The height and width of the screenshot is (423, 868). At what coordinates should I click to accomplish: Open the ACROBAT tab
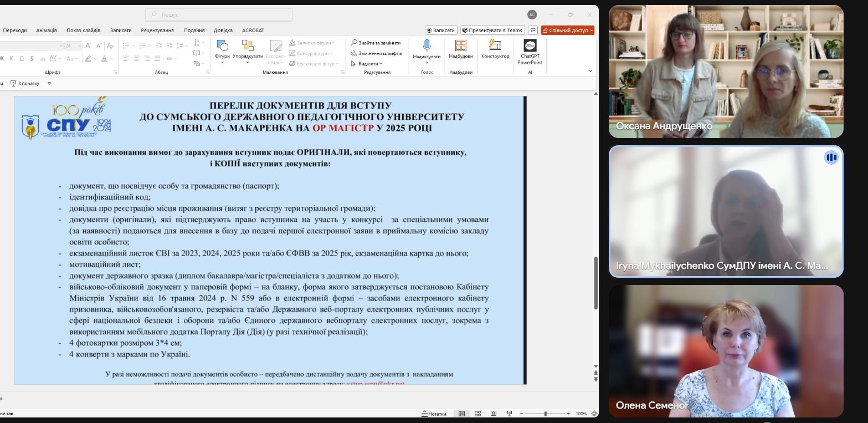click(253, 30)
